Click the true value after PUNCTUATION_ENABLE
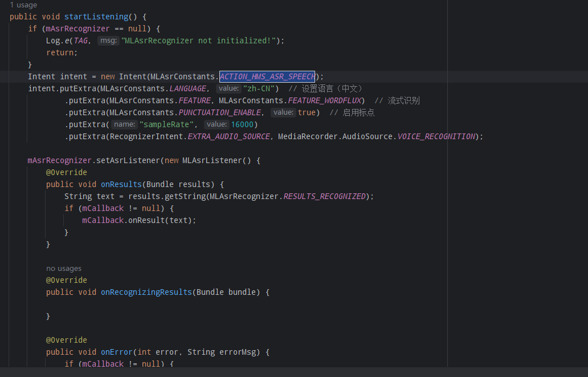The image size is (588, 377). (x=307, y=113)
